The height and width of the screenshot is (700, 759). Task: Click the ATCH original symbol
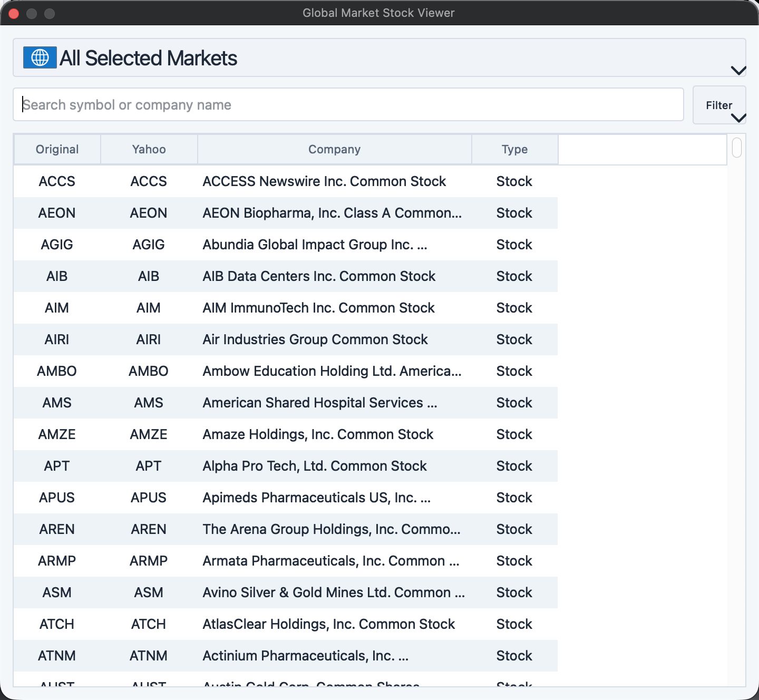57,624
